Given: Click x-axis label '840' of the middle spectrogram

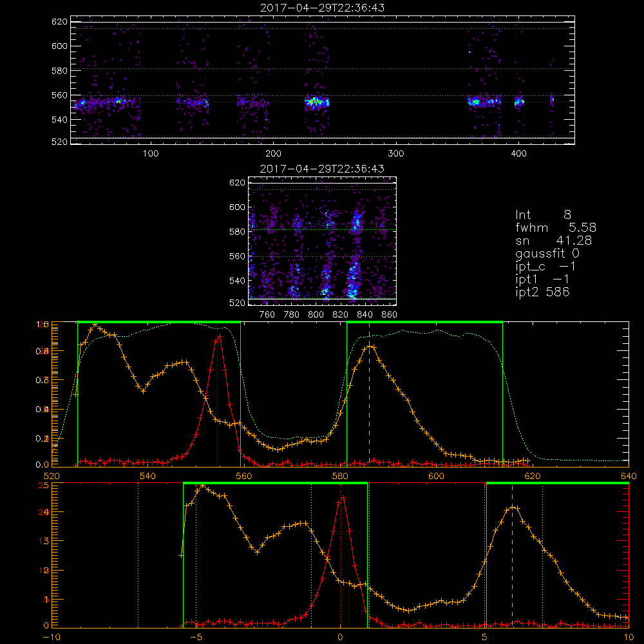Looking at the screenshot, I should [365, 315].
